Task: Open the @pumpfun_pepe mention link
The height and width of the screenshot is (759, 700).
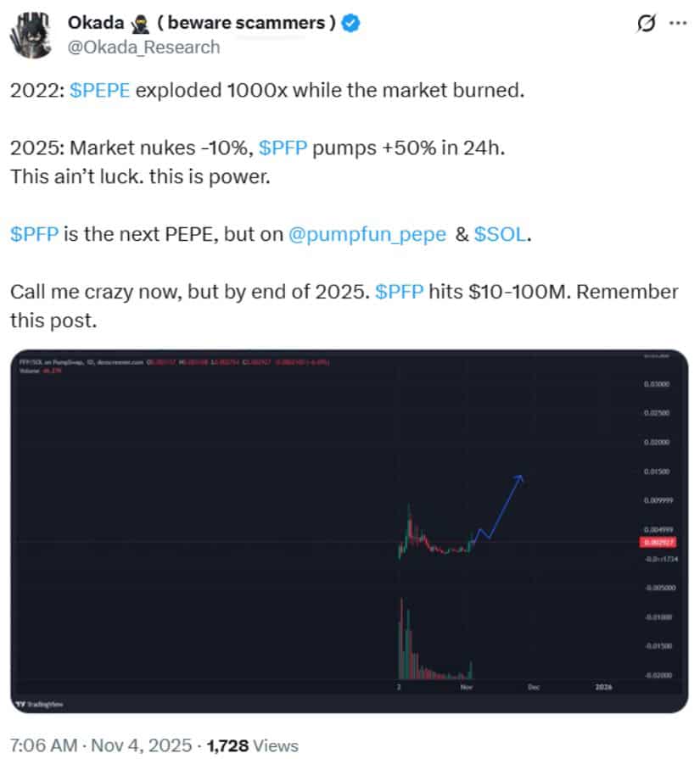Action: [367, 235]
